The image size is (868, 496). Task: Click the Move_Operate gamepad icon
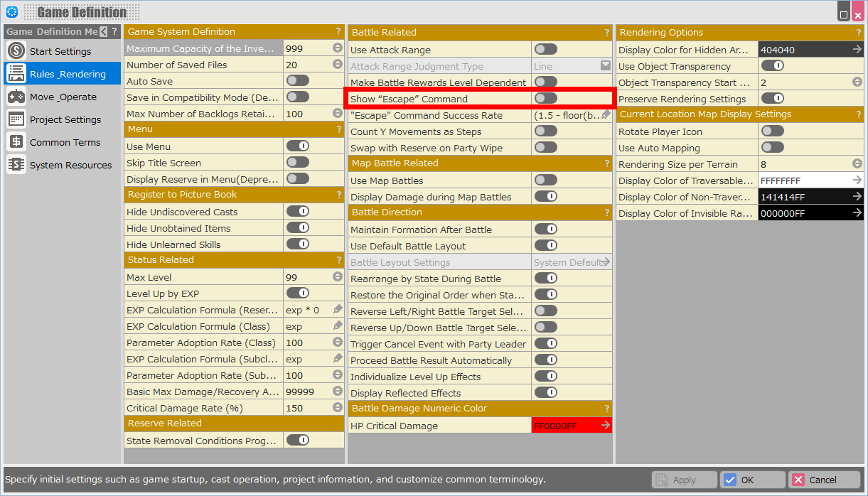coord(16,97)
